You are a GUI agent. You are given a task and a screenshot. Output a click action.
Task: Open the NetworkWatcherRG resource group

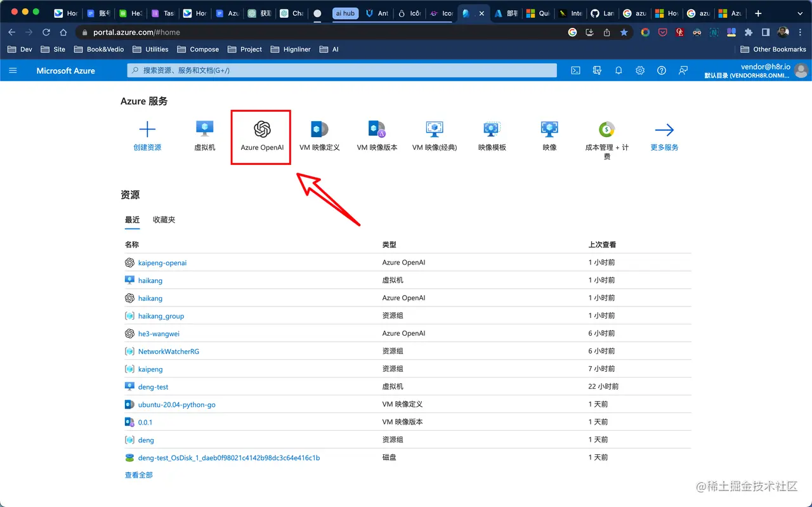169,352
